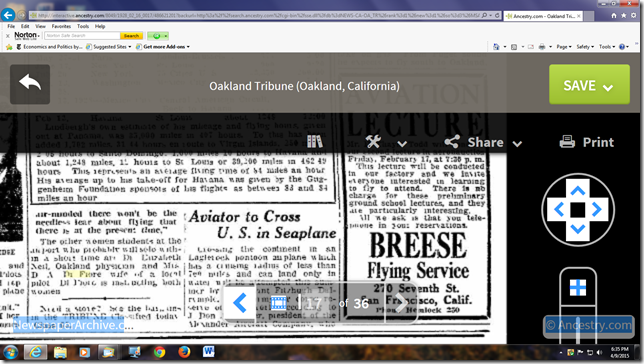
Task: Close the Ancestry.com browser tab
Action: click(x=579, y=16)
